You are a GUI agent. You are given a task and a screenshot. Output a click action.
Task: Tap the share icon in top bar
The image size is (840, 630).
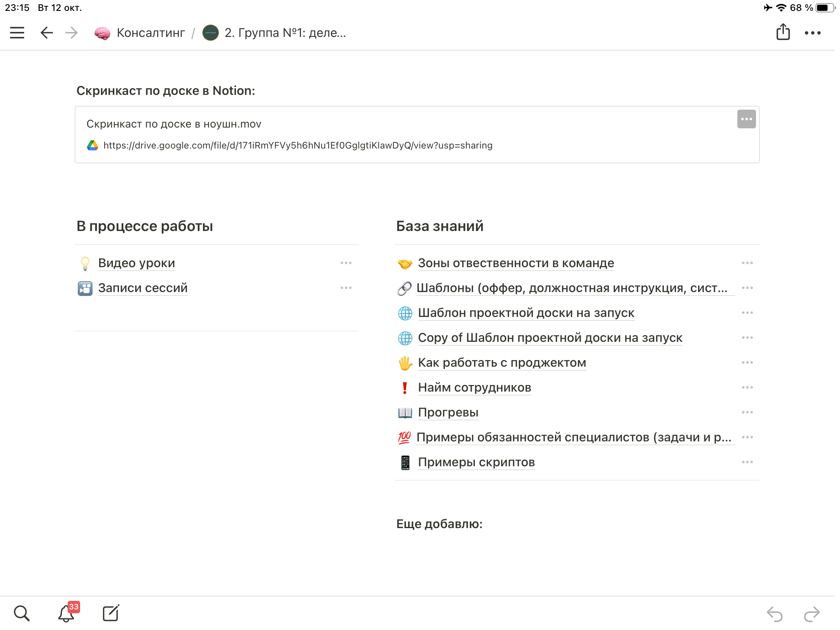(x=783, y=32)
